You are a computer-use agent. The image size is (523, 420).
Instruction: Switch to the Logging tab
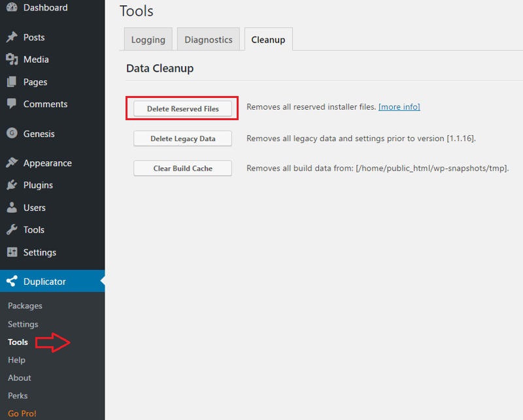point(148,39)
